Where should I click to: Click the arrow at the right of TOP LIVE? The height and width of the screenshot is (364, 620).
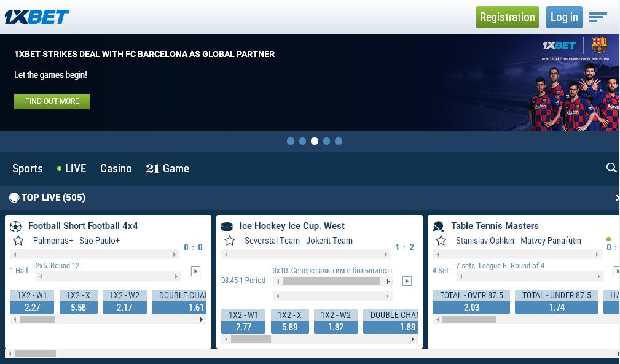click(x=617, y=198)
